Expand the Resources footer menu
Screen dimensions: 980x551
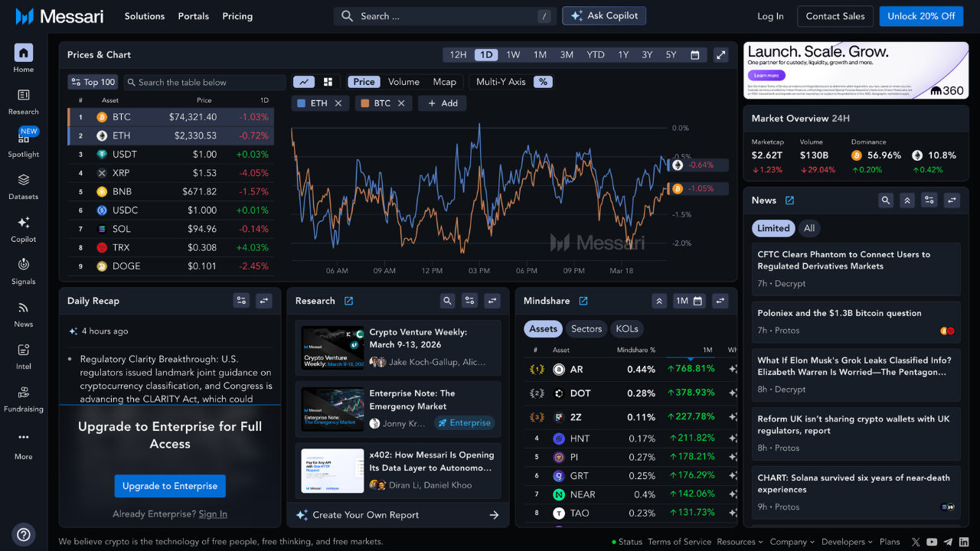pos(740,542)
